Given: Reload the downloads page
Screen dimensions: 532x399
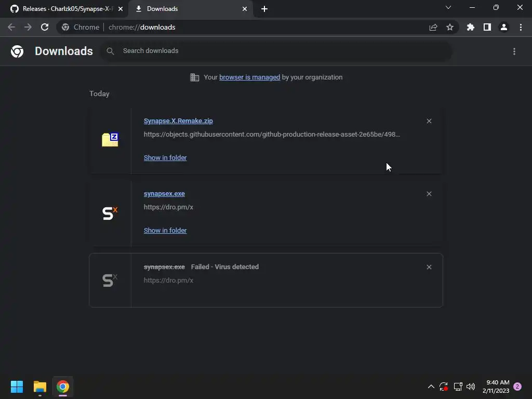Looking at the screenshot, I should pyautogui.click(x=45, y=27).
